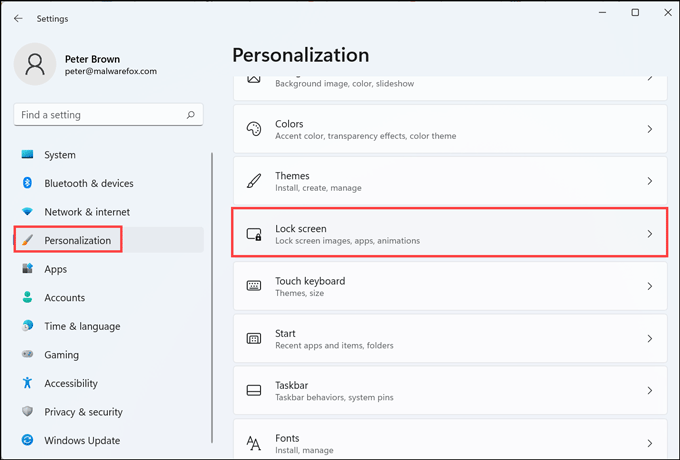Click 'Background image, color, slideshow' description
The width and height of the screenshot is (680, 460).
344,84
